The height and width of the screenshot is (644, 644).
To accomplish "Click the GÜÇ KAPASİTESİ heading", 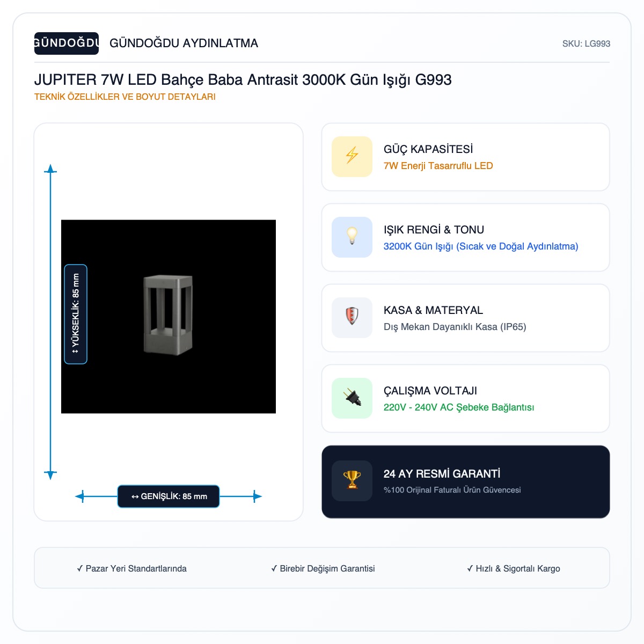I will click(x=428, y=149).
